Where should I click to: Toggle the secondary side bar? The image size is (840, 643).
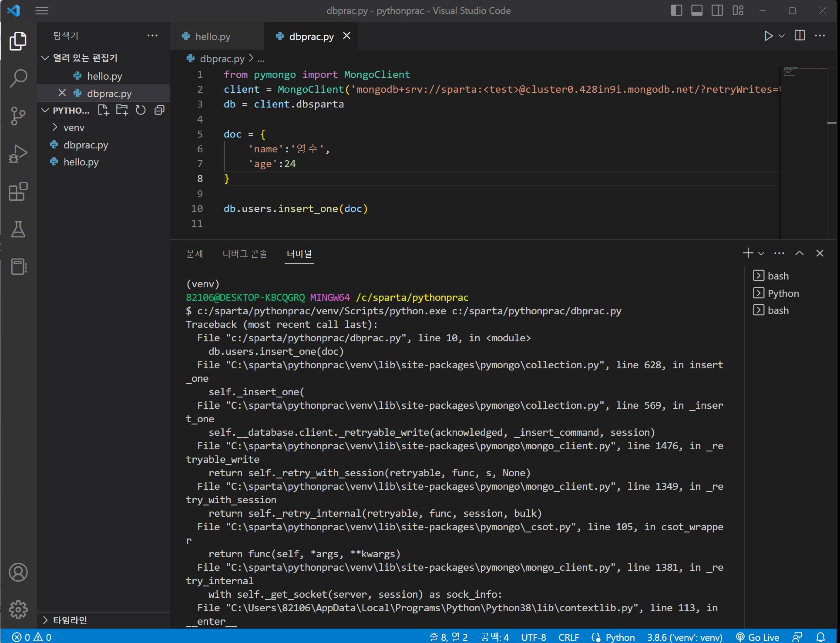click(x=717, y=10)
